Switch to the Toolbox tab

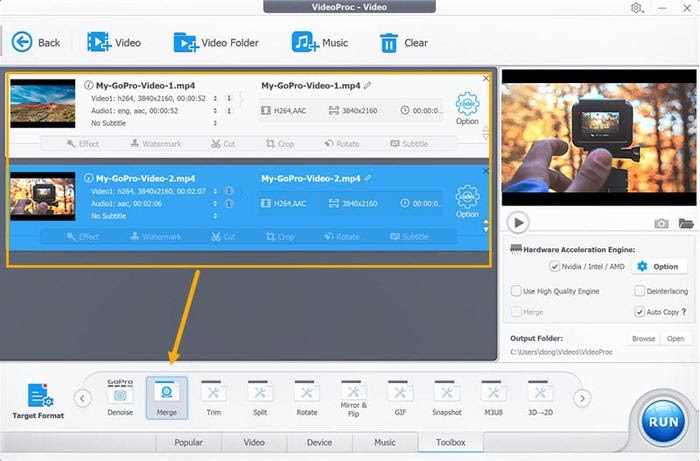click(x=450, y=442)
